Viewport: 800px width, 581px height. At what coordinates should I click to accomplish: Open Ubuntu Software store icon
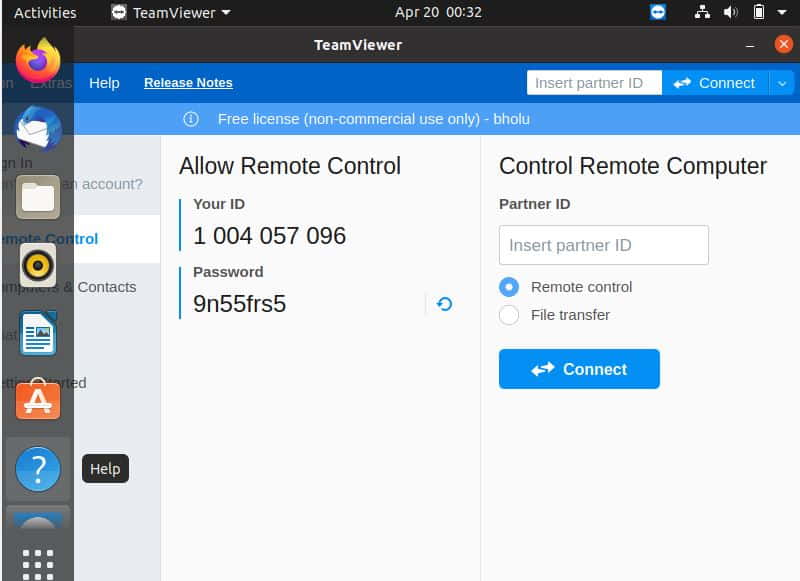pos(38,400)
